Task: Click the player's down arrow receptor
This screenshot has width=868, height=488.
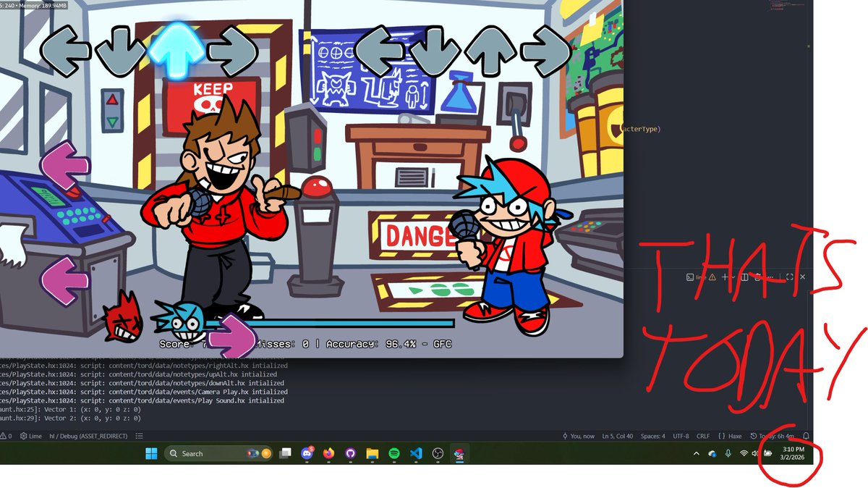Action: [x=434, y=52]
